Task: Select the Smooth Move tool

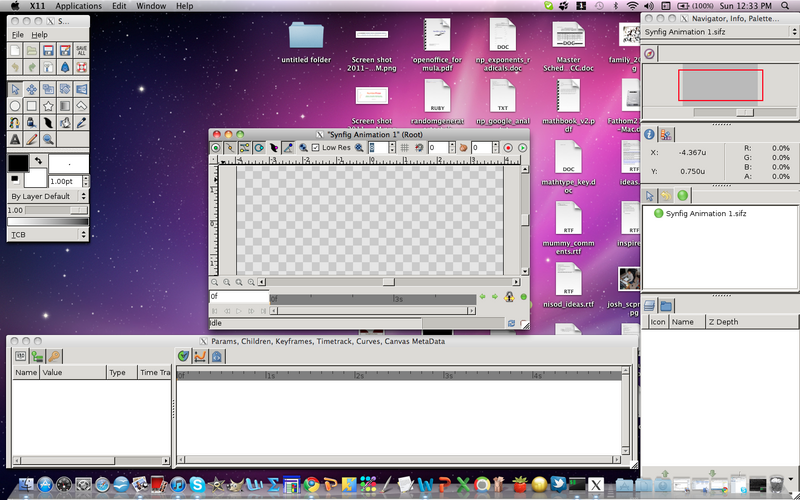Action: click(x=32, y=89)
